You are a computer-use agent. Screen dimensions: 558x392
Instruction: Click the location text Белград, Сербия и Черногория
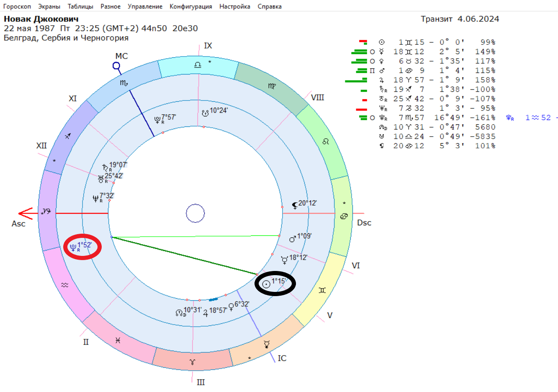pos(66,38)
